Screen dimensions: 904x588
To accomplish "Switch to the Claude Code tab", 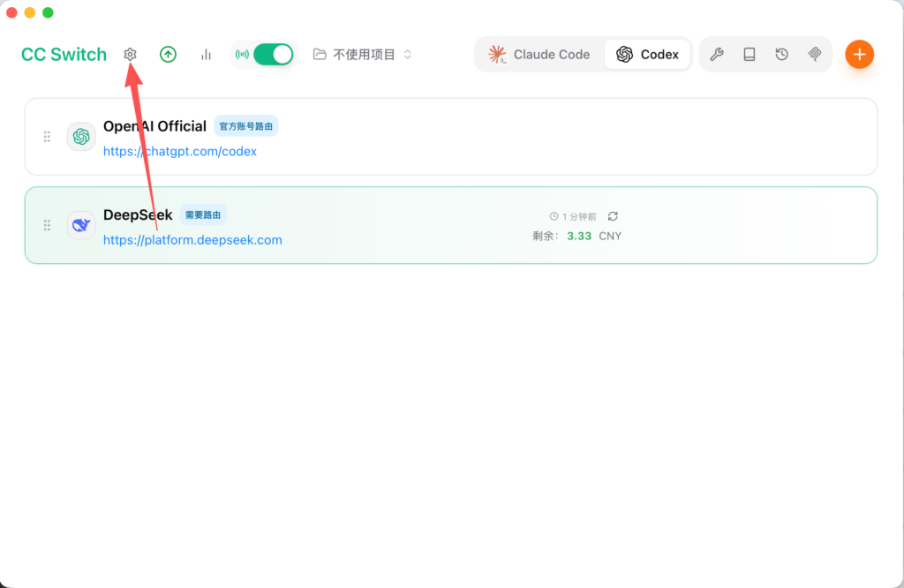I will coord(539,54).
